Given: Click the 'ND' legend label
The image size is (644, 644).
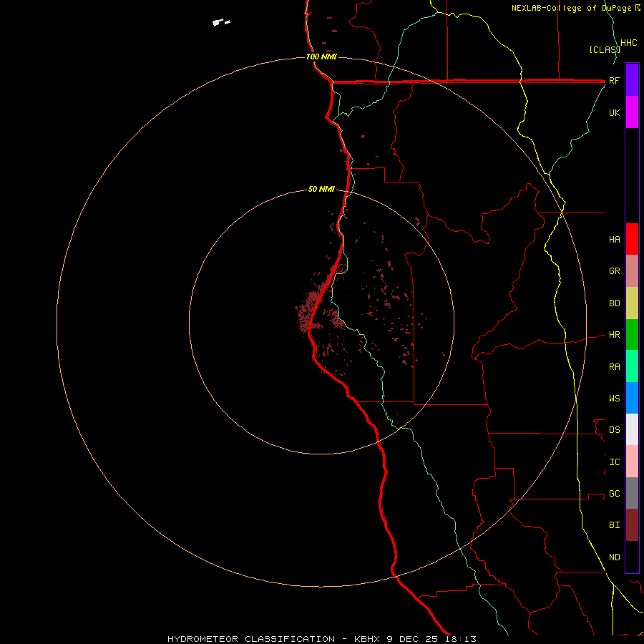Looking at the screenshot, I should pyautogui.click(x=614, y=557).
